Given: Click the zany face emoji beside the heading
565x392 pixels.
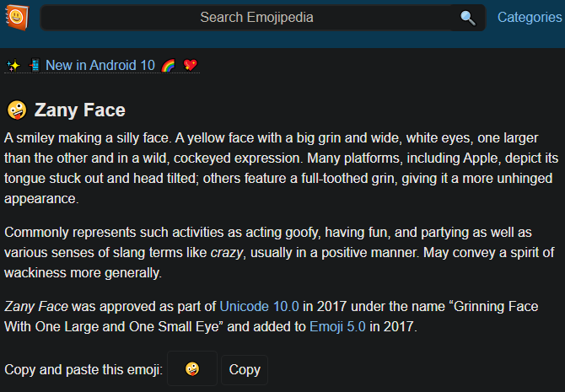Looking at the screenshot, I should pos(16,110).
